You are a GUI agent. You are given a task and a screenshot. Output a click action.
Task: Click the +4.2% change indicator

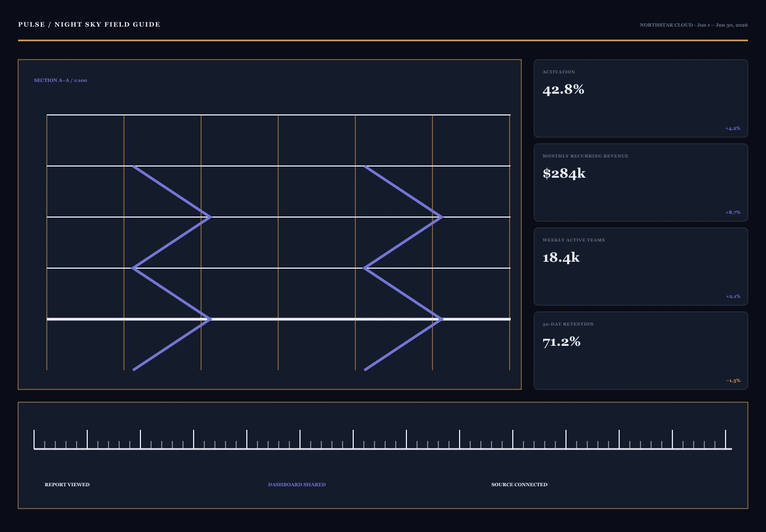[732, 128]
